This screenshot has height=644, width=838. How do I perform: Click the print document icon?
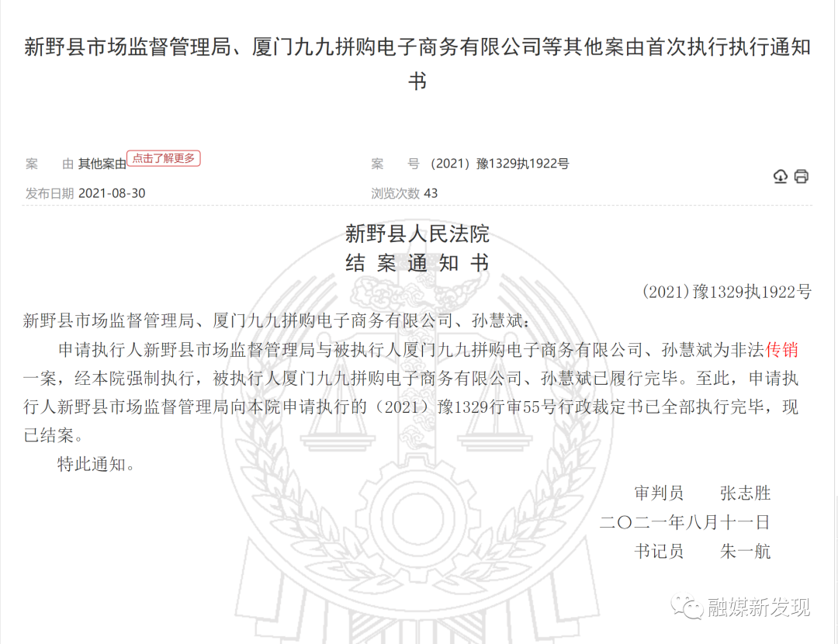click(x=801, y=176)
